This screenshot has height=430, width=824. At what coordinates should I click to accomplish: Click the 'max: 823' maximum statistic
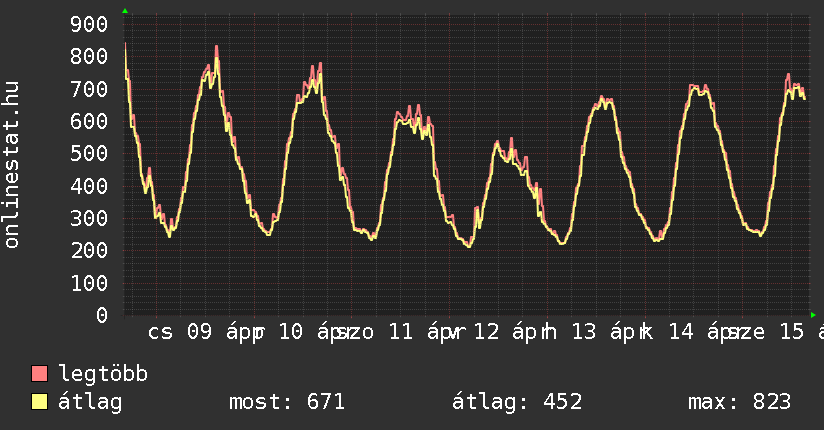coord(739,402)
